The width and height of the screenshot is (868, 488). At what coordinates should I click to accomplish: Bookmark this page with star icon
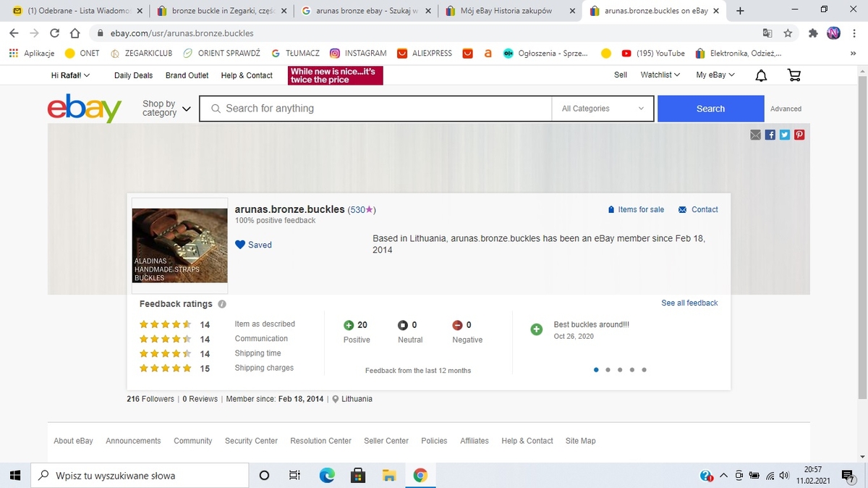[788, 33]
